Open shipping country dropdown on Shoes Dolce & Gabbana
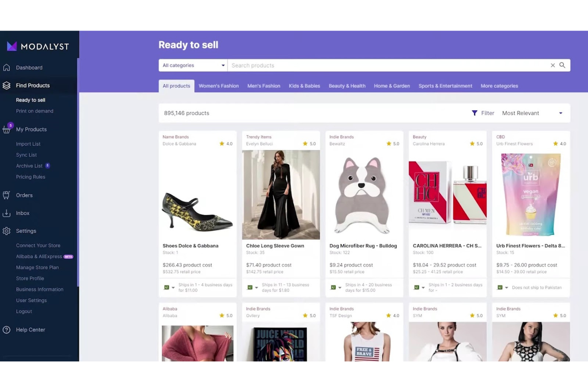 [169, 288]
